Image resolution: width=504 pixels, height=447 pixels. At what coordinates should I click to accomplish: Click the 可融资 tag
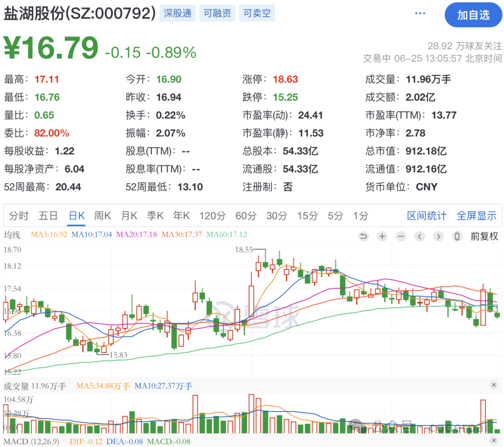click(x=217, y=13)
